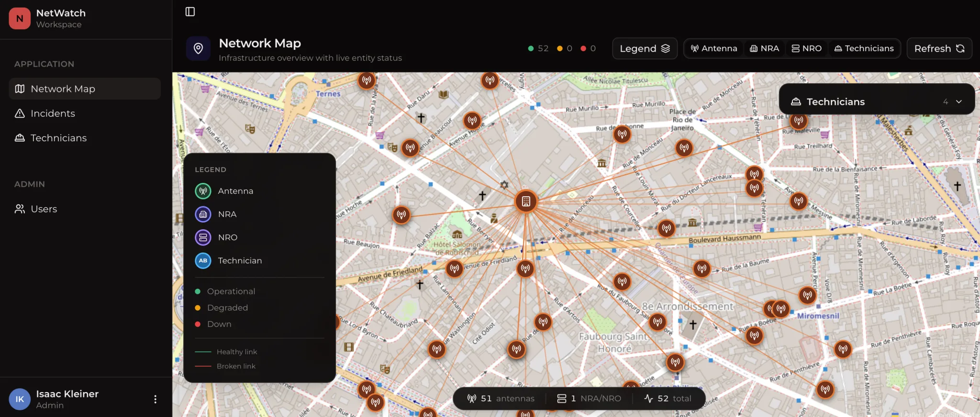The image size is (980, 417).
Task: Click the antenna marker near Ternes
Action: coord(367,80)
